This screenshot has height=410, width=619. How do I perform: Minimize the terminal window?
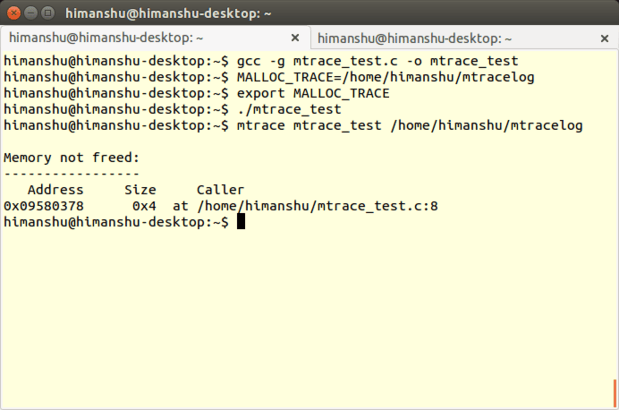coord(31,14)
